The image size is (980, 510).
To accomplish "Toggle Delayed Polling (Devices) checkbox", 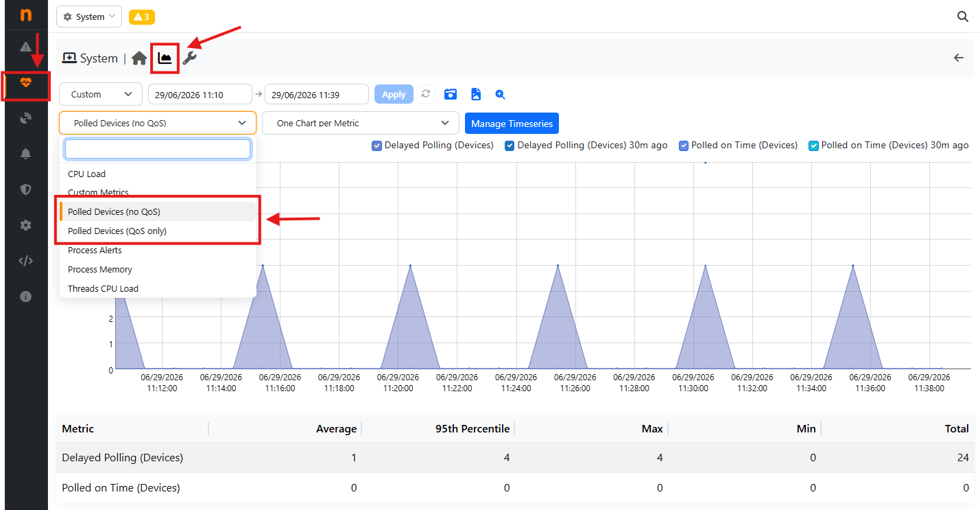I will pyautogui.click(x=377, y=146).
